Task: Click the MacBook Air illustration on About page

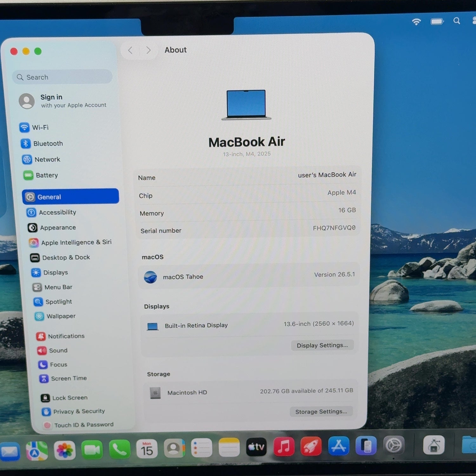Action: [x=246, y=105]
